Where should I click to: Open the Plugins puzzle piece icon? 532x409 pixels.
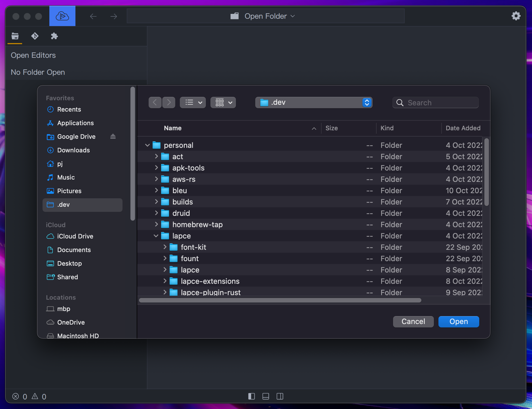(x=54, y=36)
